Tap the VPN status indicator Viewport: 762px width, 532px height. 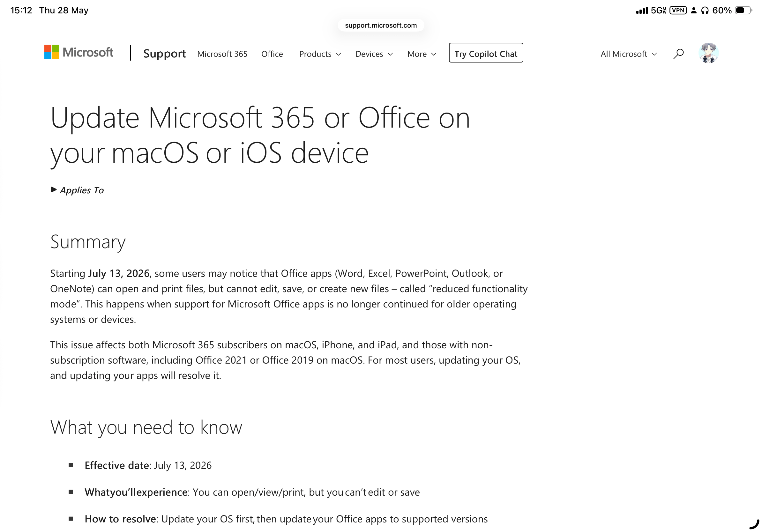click(x=678, y=10)
